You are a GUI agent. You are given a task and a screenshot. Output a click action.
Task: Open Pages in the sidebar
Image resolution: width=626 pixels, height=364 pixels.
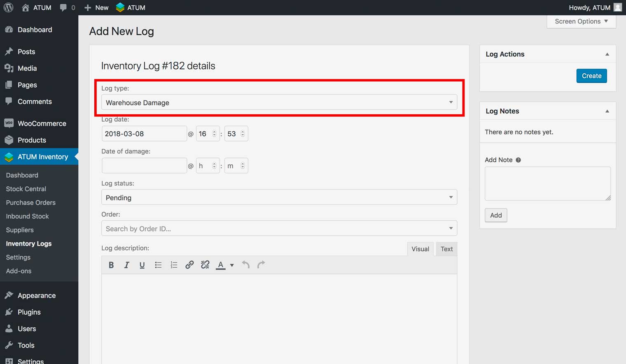click(x=39, y=85)
